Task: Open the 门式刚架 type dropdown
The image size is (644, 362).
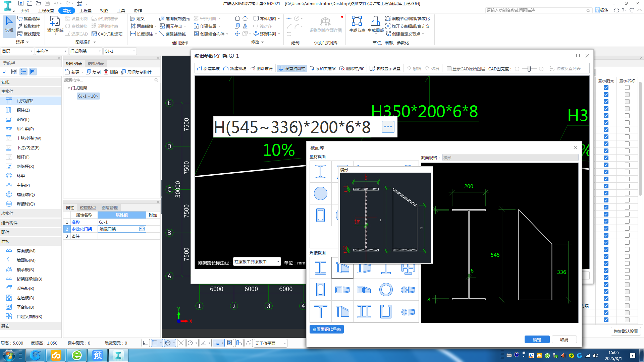Action: (x=86, y=51)
